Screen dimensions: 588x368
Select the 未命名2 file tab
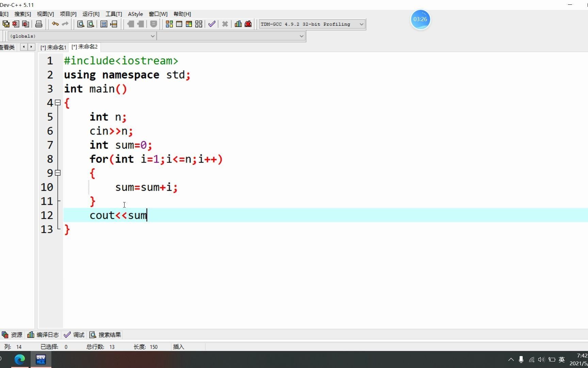pyautogui.click(x=84, y=47)
